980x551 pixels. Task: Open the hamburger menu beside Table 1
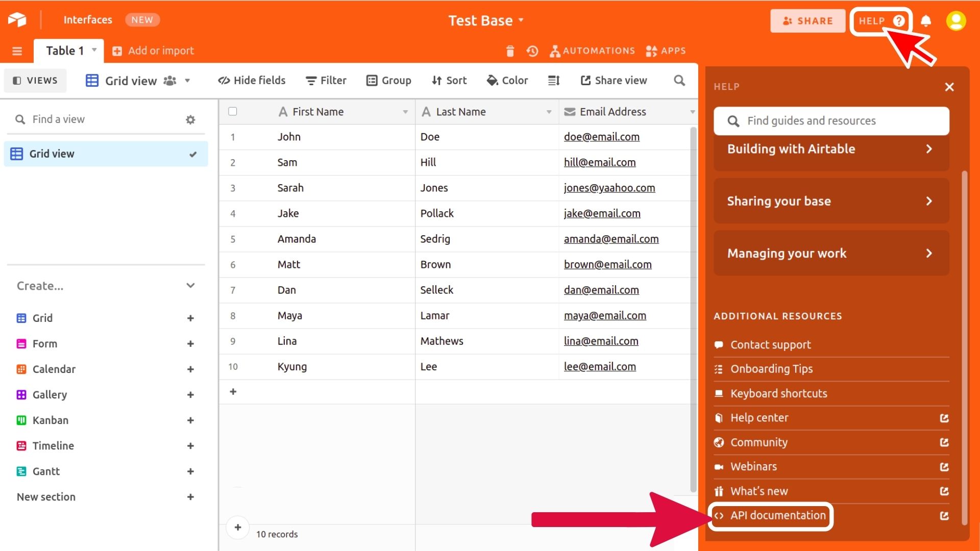coord(17,51)
